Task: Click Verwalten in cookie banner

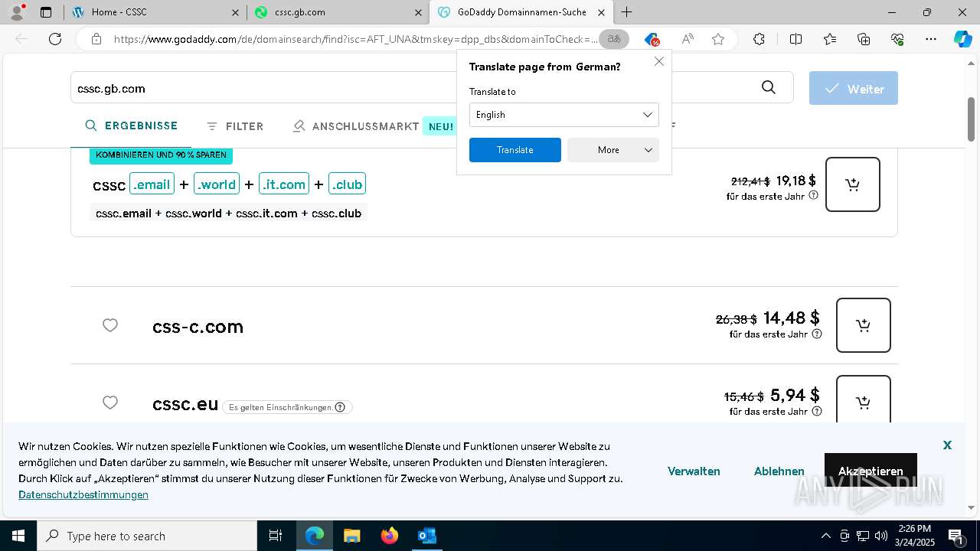Action: 694,471
